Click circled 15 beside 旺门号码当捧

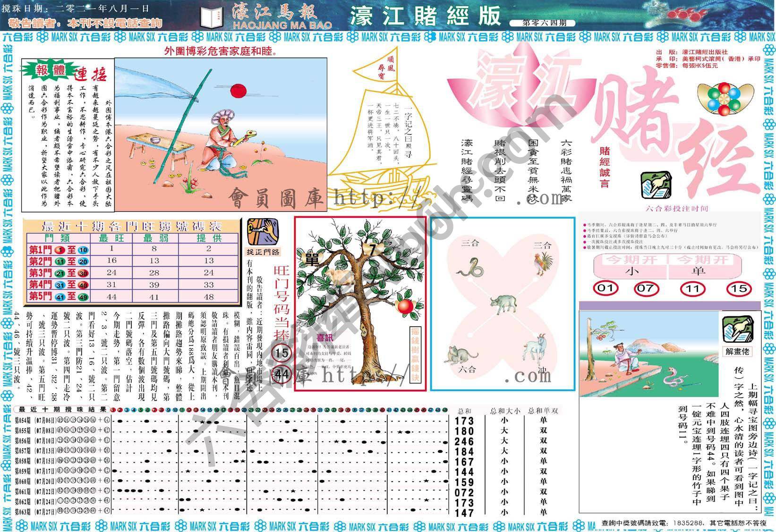coord(281,353)
